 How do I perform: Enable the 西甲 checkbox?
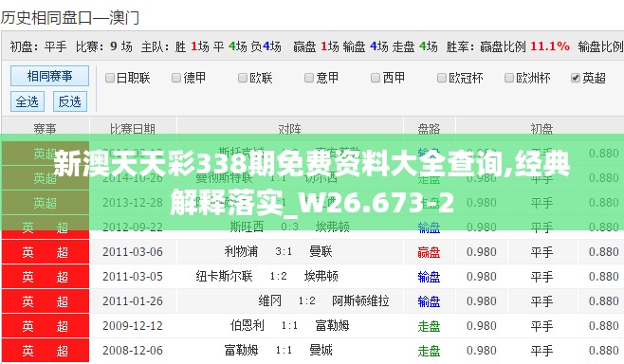point(376,78)
